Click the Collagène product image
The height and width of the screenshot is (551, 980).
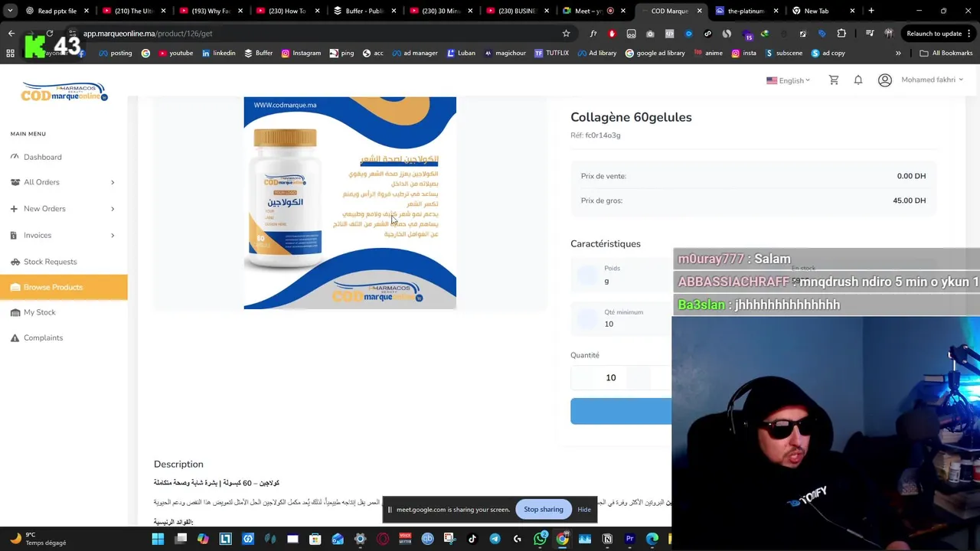(x=350, y=203)
